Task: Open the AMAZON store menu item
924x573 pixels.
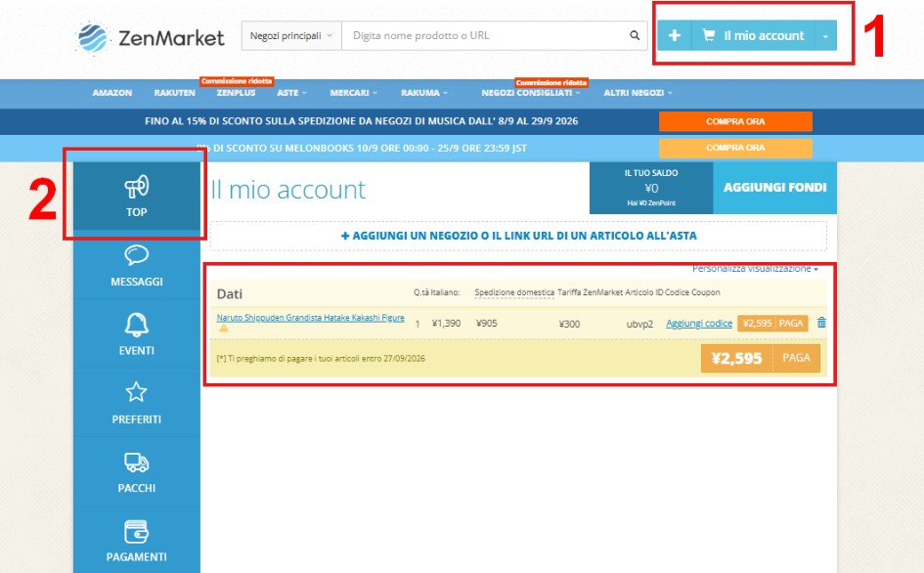Action: [x=112, y=93]
